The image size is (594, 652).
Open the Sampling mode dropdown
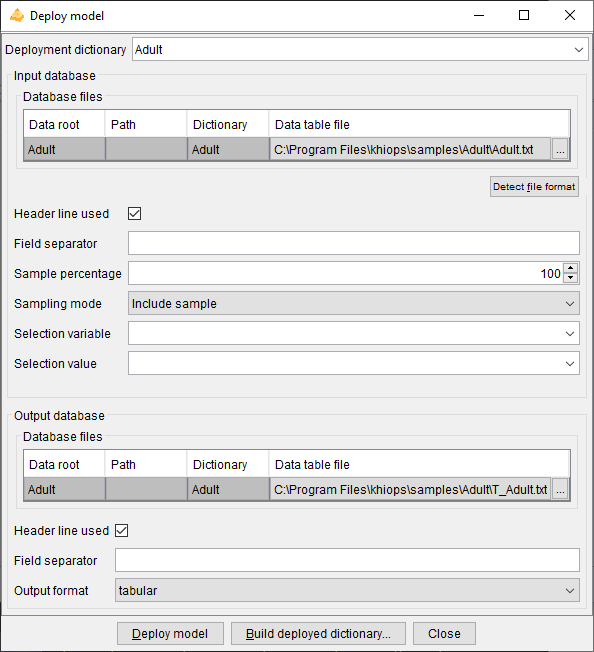pyautogui.click(x=354, y=304)
